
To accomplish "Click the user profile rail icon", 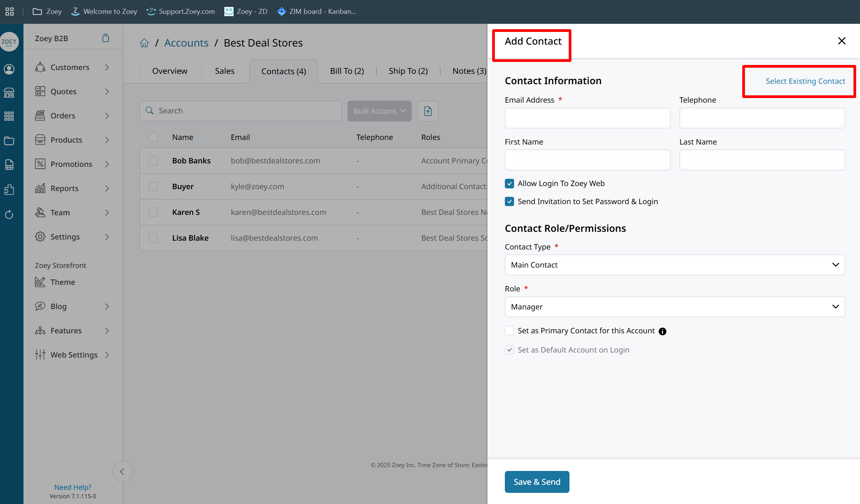I will pyautogui.click(x=9, y=69).
